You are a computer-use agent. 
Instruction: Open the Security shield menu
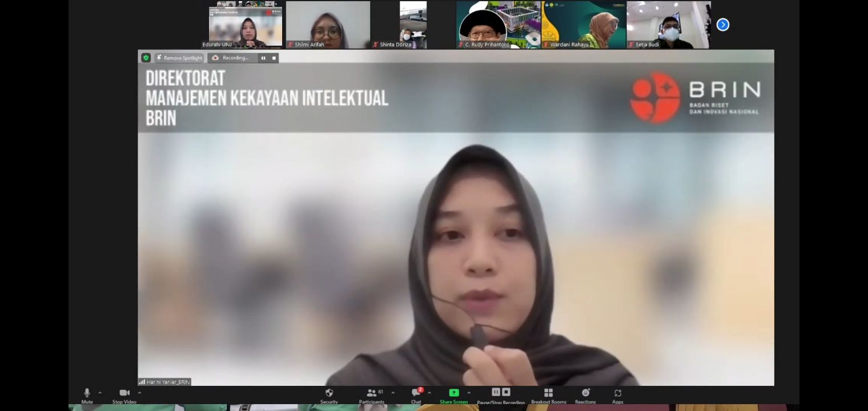(x=329, y=393)
